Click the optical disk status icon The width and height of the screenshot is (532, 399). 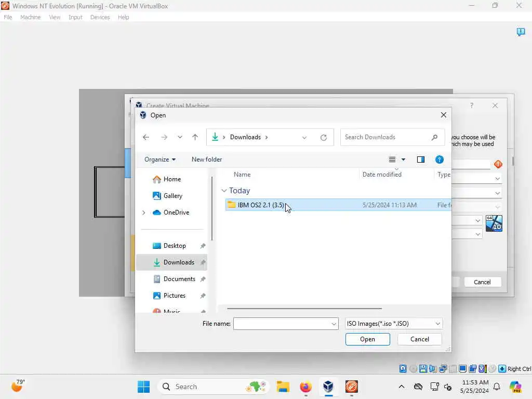click(413, 369)
